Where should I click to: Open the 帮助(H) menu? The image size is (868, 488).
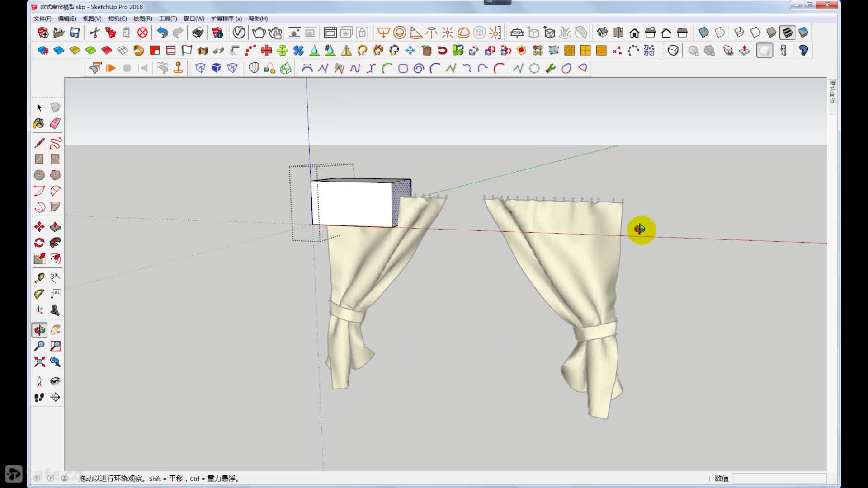point(258,19)
